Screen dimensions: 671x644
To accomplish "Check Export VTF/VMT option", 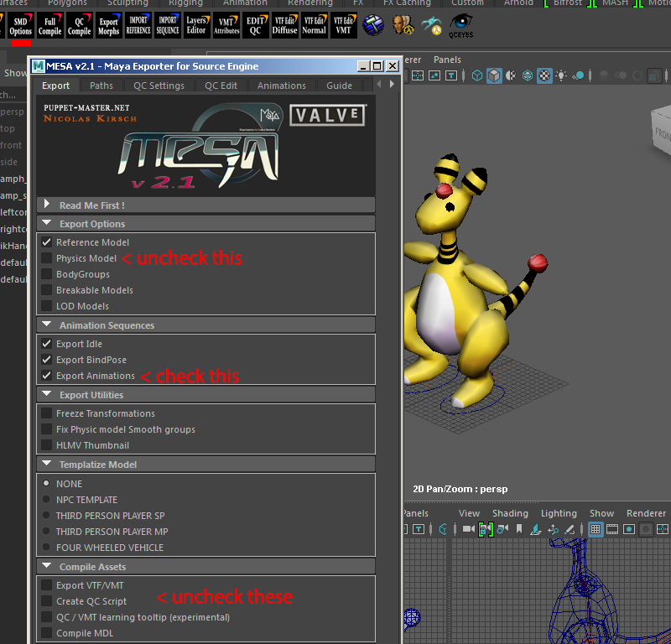I will click(47, 585).
